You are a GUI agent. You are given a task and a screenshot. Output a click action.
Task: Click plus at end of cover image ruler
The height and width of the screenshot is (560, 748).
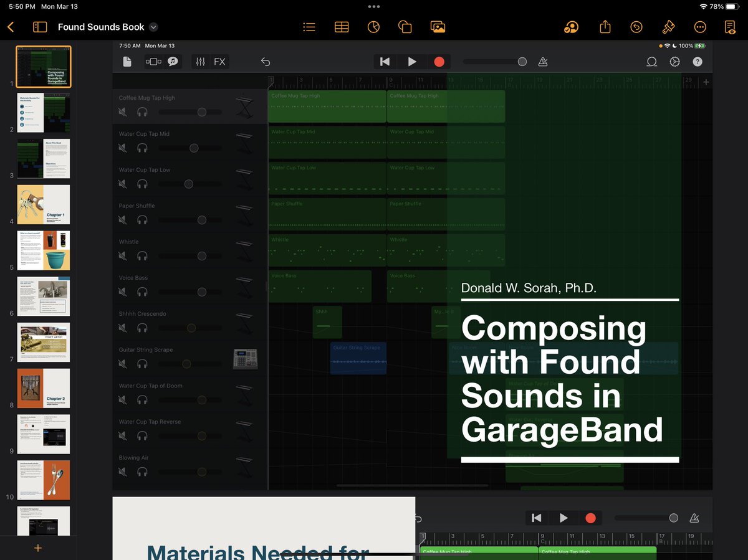(x=706, y=82)
